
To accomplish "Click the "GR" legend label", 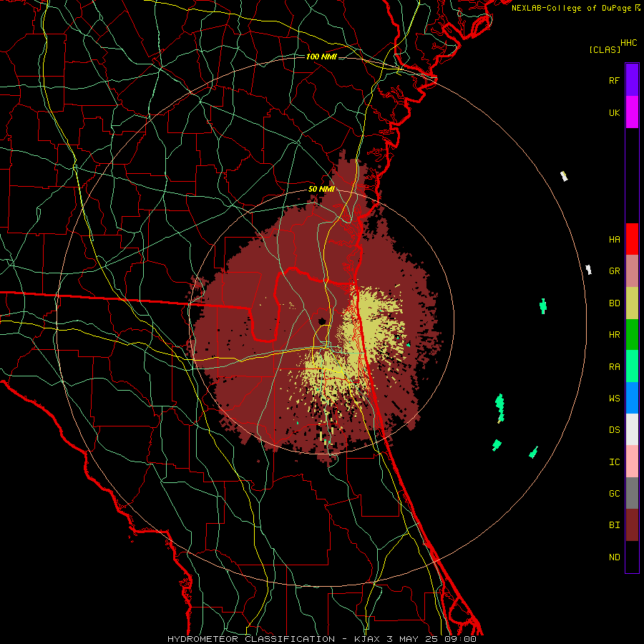I will coord(614,271).
